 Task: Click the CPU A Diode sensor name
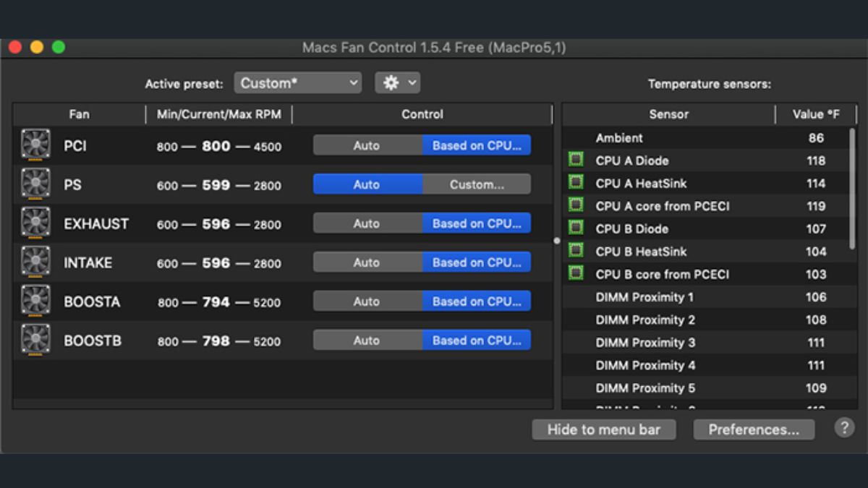coord(632,160)
